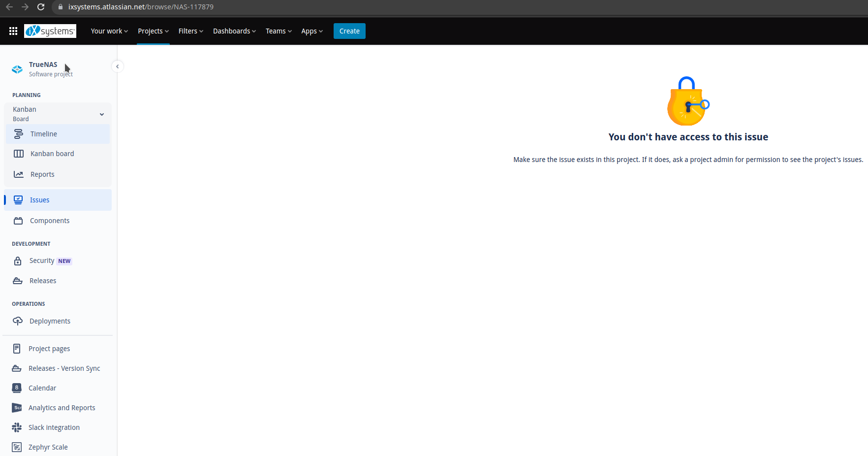Select Reports in the sidebar
868x456 pixels.
pos(58,174)
